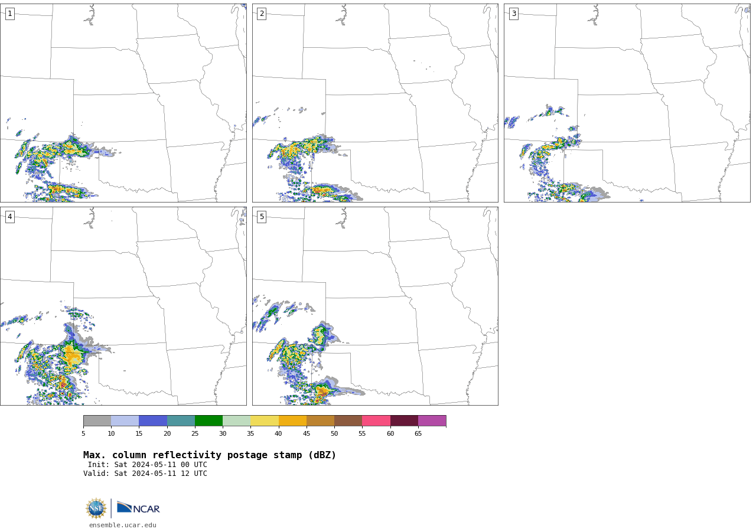Open postage stamp map number 1
This screenshot has width=756, height=532.
click(123, 103)
